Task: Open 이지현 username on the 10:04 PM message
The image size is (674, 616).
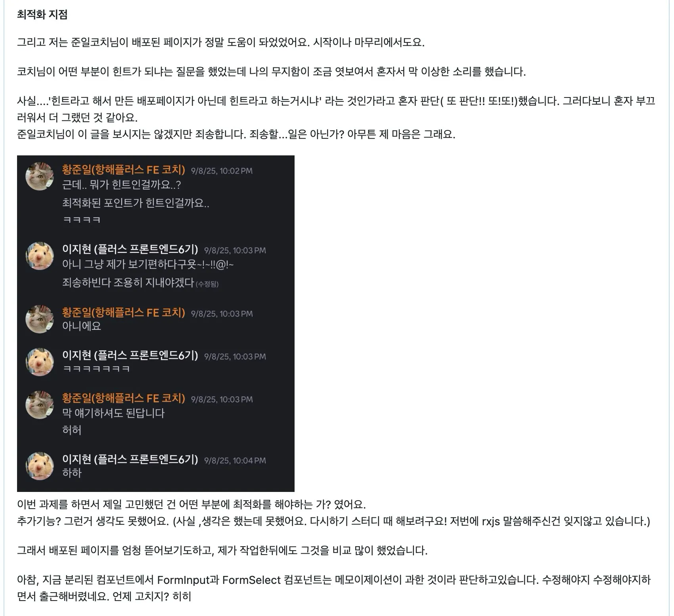Action: (130, 459)
